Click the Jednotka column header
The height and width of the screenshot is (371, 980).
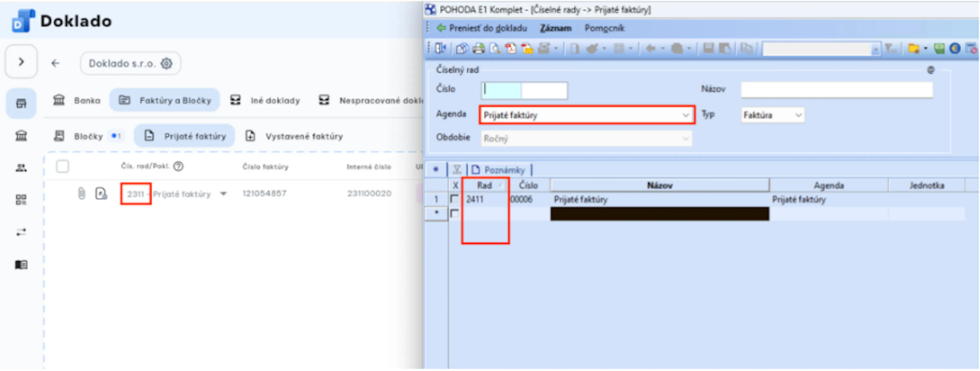point(927,185)
